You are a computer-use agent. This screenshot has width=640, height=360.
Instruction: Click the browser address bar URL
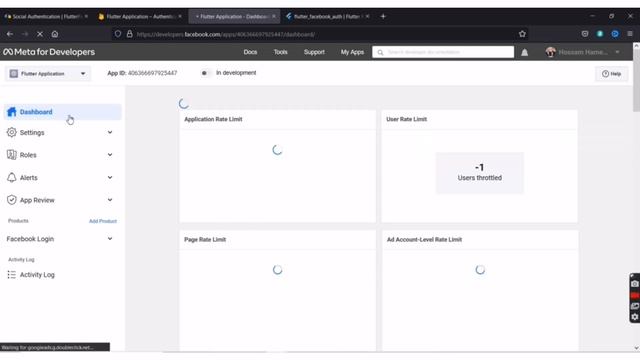[x=226, y=34]
